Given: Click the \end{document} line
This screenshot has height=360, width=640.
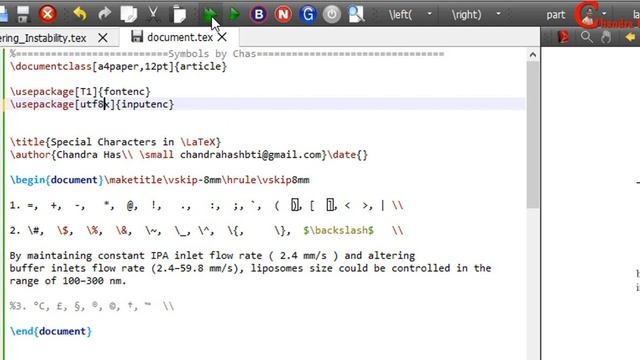Looking at the screenshot, I should [51, 331].
